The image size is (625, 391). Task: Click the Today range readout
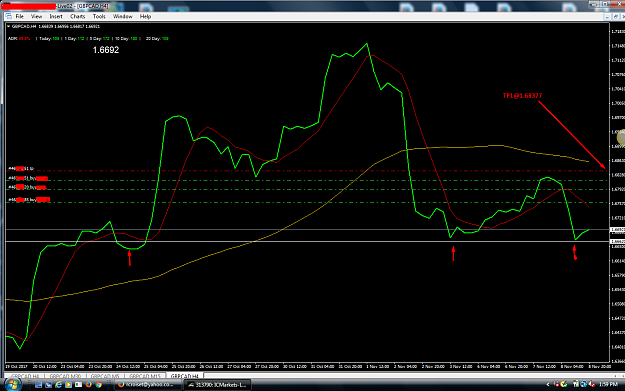[49, 39]
